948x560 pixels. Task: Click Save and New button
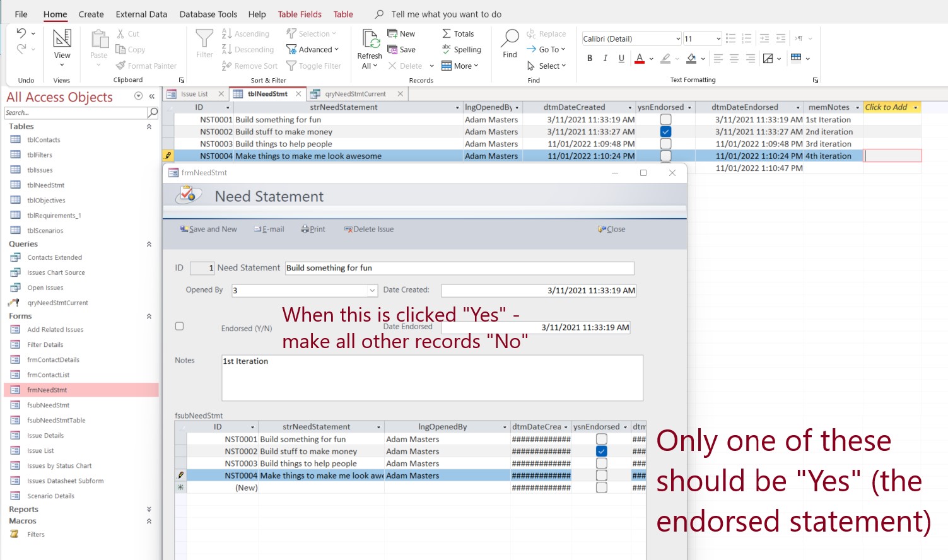click(x=209, y=230)
